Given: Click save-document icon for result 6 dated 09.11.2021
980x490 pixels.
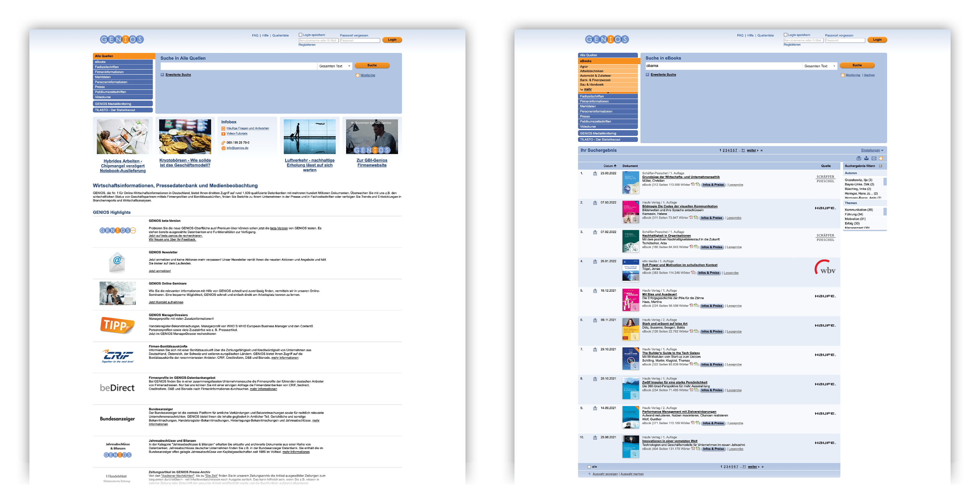Looking at the screenshot, I should coord(595,320).
